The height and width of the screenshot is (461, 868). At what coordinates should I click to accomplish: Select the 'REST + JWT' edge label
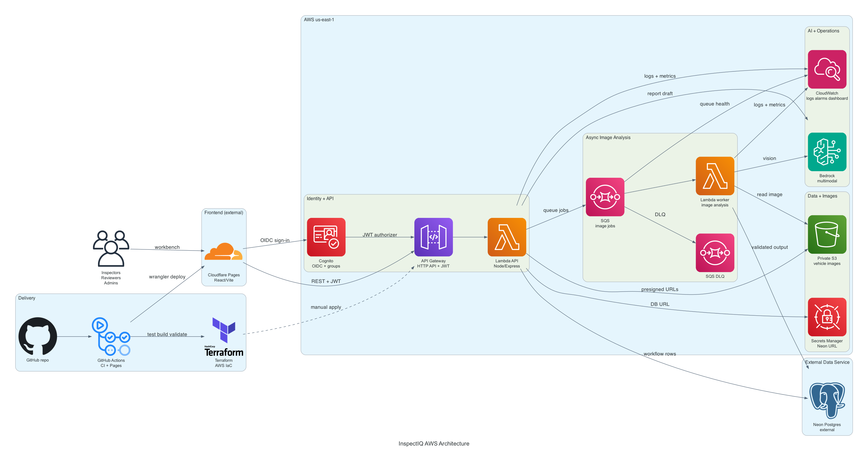point(326,281)
